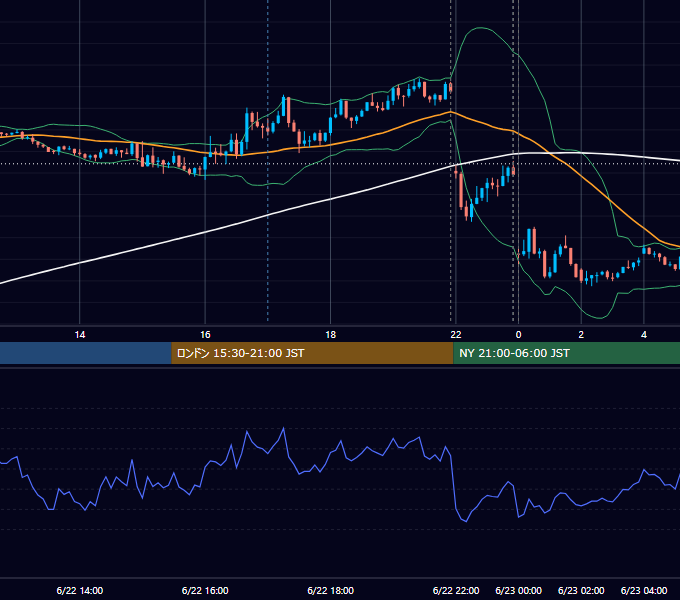Click the 6/22 16:00 date label

[205, 590]
